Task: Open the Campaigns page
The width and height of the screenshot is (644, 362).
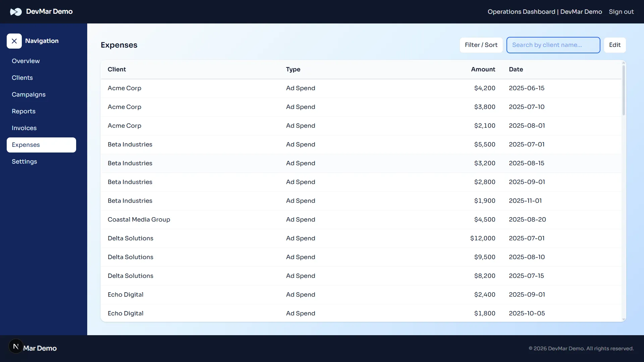Action: click(29, 95)
